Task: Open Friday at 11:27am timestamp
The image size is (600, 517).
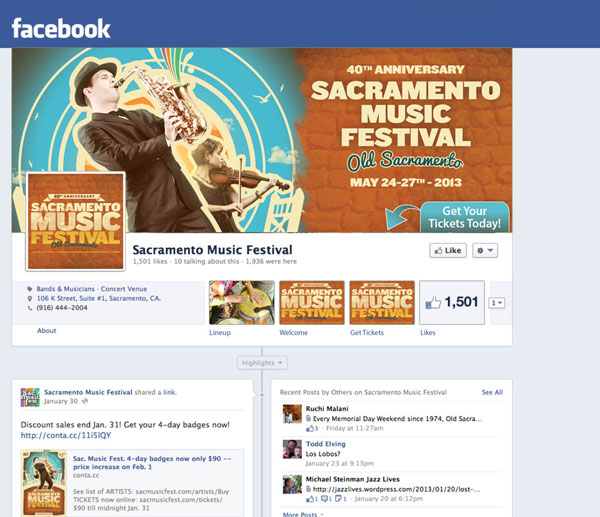Action: [354, 428]
